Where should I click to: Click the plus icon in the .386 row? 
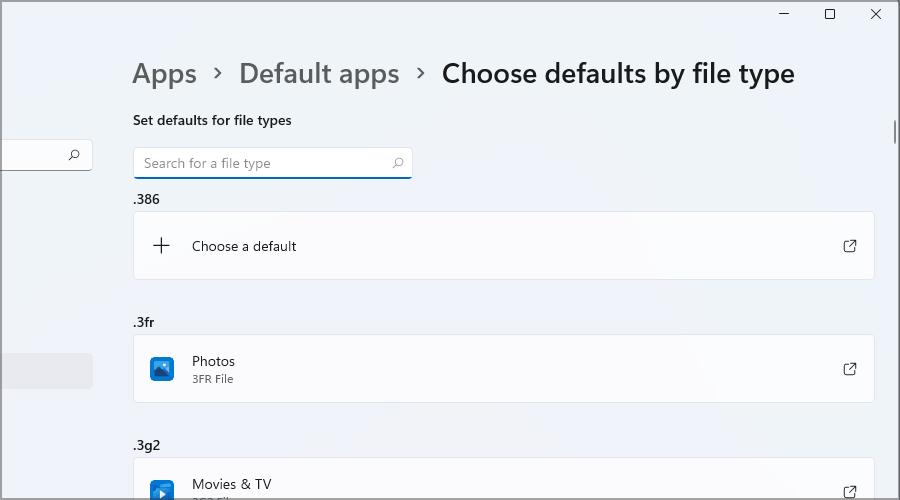[162, 246]
